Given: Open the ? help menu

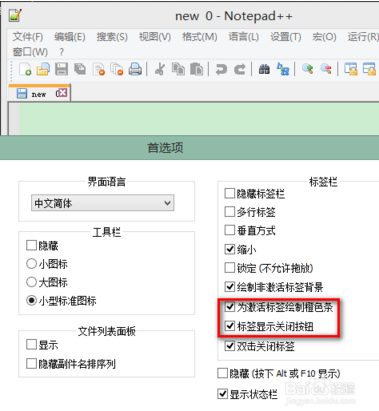Looking at the screenshot, I should [x=61, y=52].
